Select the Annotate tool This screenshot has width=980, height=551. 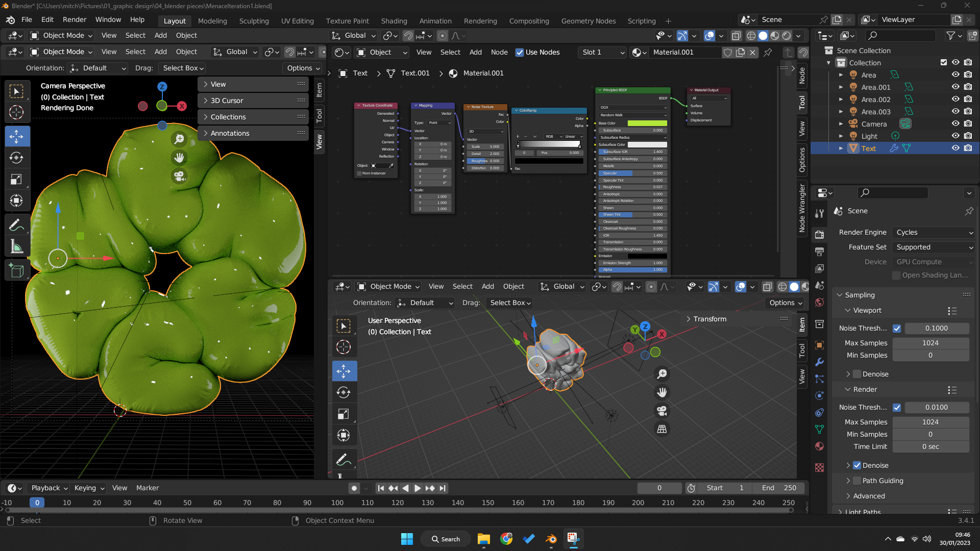click(x=17, y=224)
